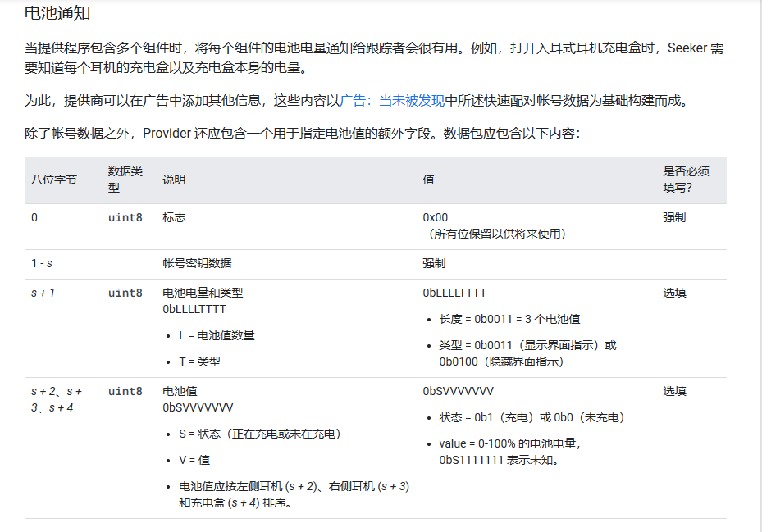The height and width of the screenshot is (532, 762).
Task: Click the 是否必须填写? column header
Action: tap(686, 180)
